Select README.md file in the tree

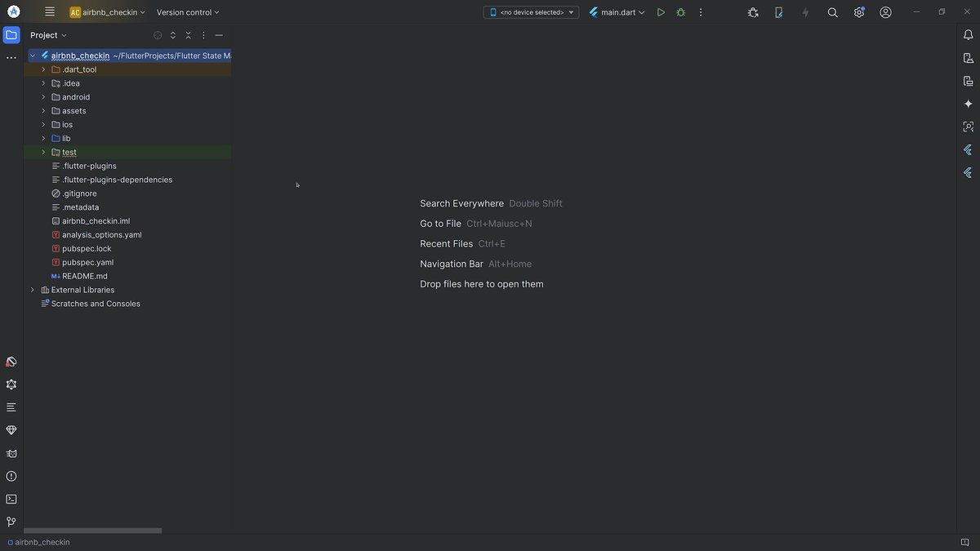point(84,276)
